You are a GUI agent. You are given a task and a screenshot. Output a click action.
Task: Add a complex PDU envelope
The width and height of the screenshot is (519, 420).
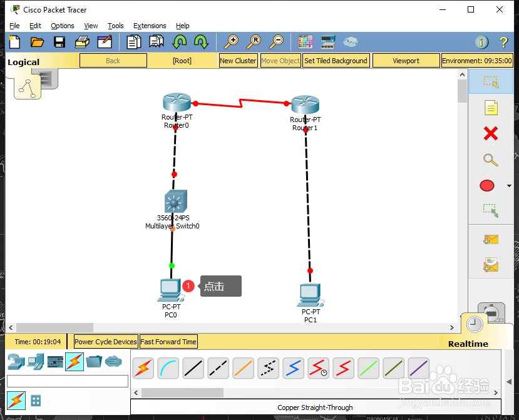point(491,265)
